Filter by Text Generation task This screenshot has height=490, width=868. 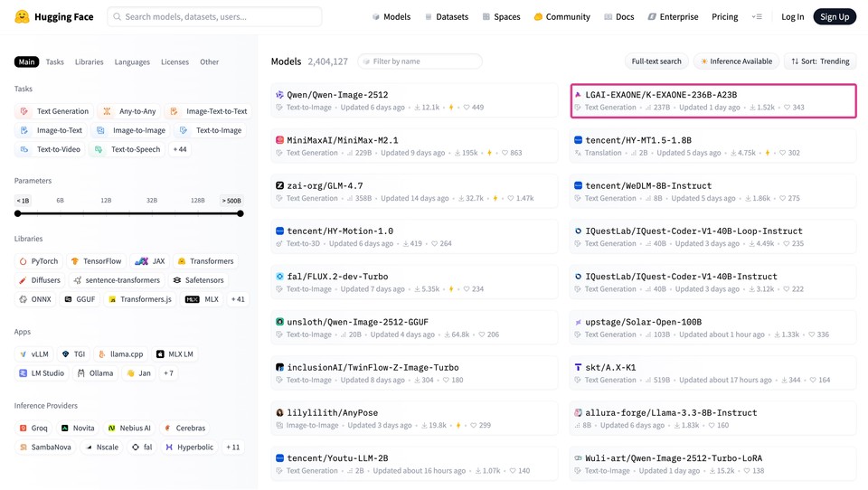coord(54,111)
